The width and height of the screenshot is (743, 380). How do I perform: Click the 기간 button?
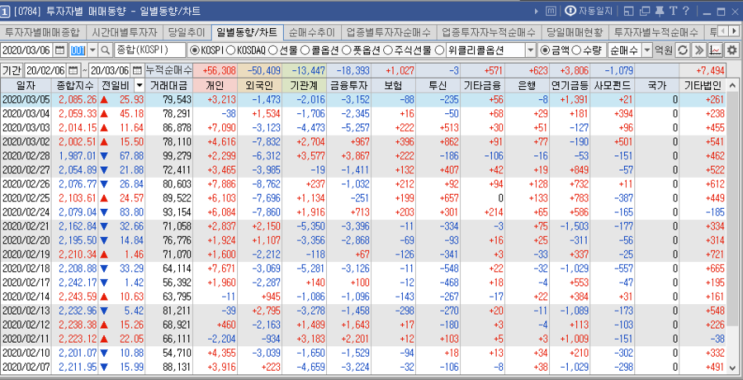(x=12, y=71)
